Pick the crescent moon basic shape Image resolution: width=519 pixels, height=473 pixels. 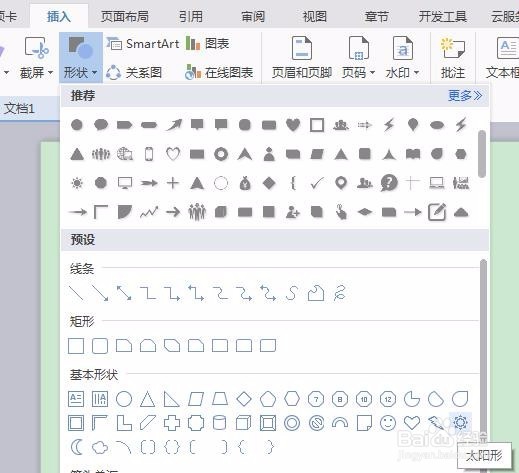[77, 447]
